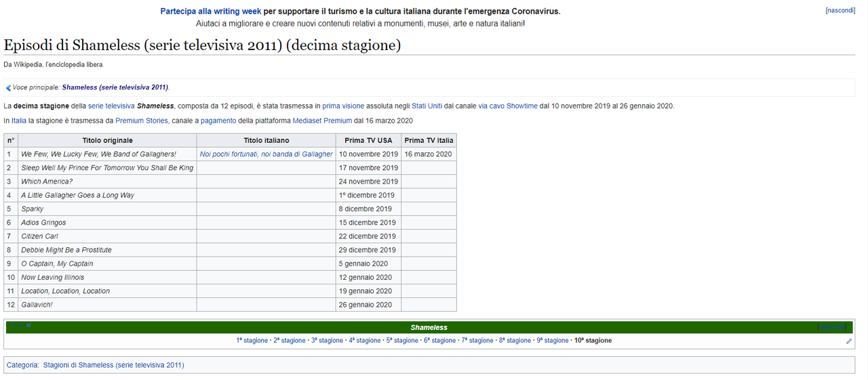This screenshot has height=380, width=868.
Task: Go to '6ª stagione' in navbox
Action: coord(440,341)
